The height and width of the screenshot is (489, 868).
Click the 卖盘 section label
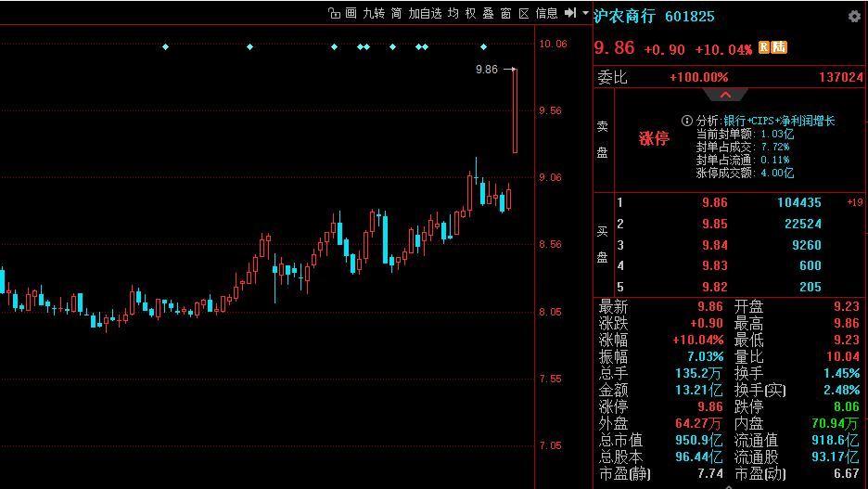click(603, 139)
